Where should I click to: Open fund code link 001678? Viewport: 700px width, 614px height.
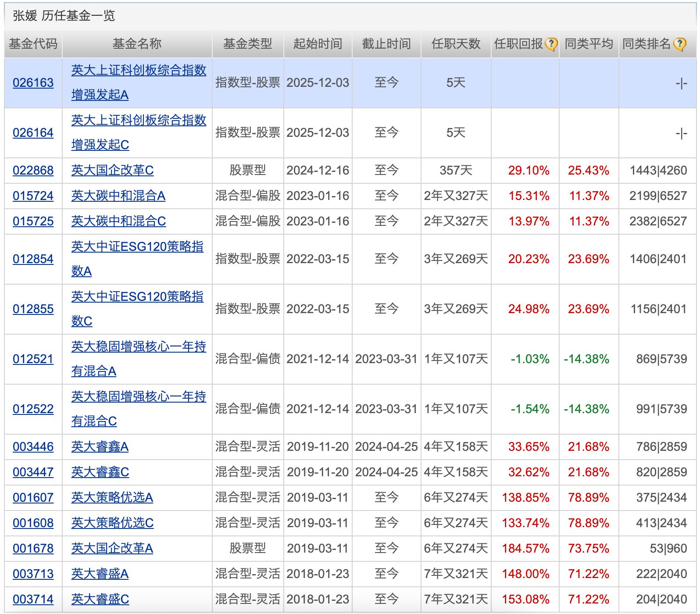33,548
